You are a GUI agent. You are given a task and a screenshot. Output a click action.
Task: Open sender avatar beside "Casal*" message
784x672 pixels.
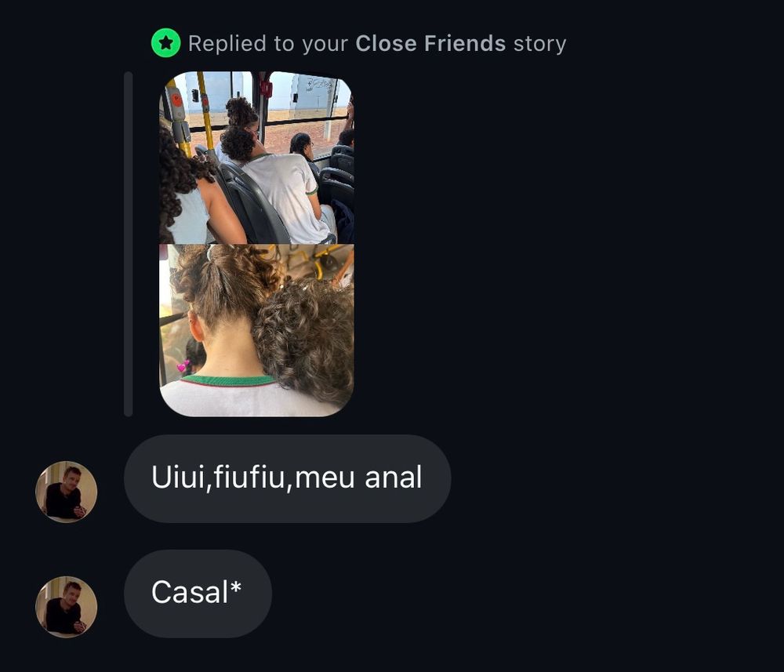pos(66,606)
